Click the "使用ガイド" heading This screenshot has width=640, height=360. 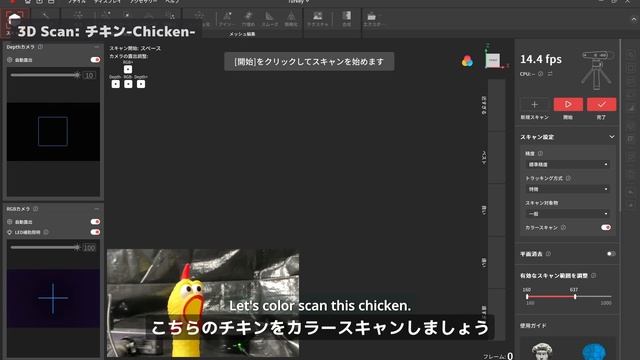pyautogui.click(x=533, y=326)
